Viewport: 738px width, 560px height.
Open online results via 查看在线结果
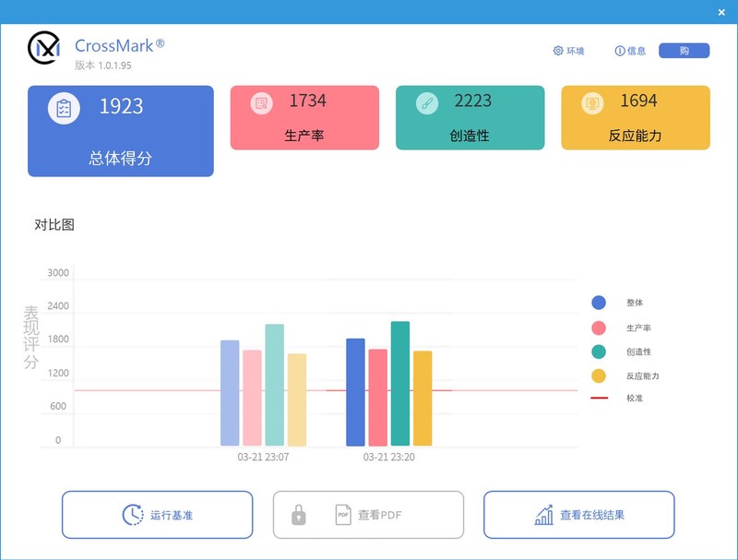(577, 515)
